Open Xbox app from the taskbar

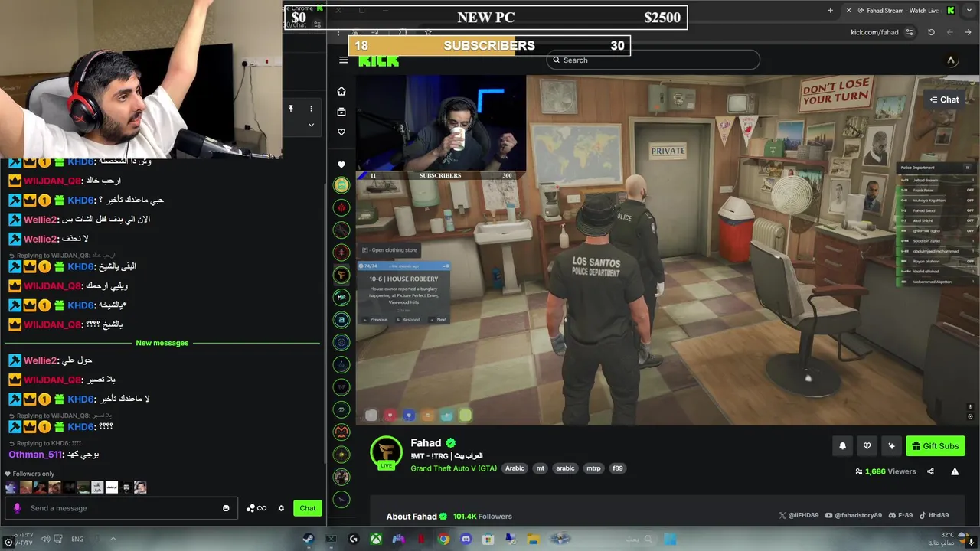click(376, 540)
